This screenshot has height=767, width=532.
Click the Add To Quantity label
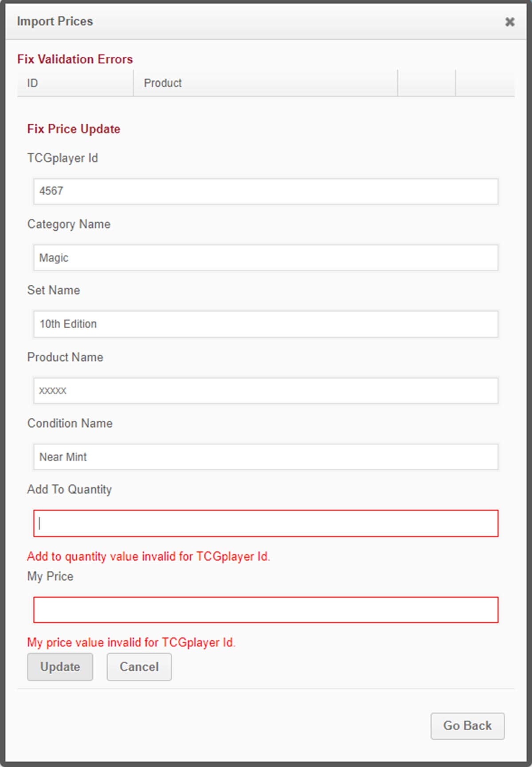coord(69,489)
